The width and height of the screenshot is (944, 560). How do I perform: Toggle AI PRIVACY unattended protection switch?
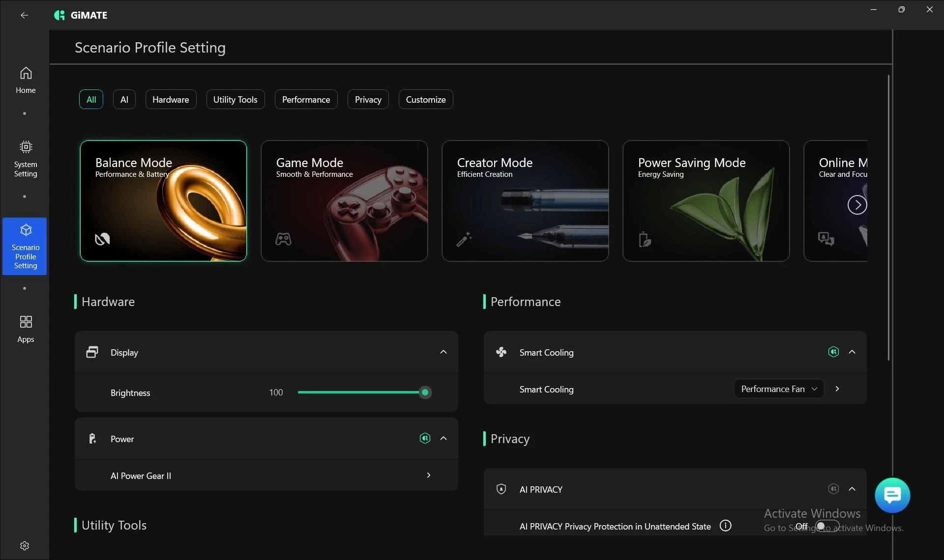tap(827, 526)
